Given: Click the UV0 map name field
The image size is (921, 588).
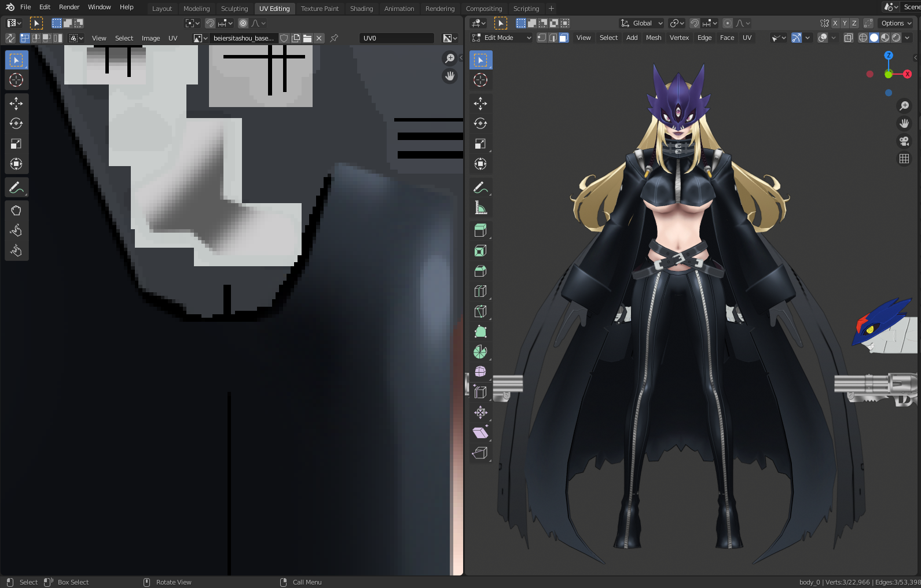Looking at the screenshot, I should click(x=397, y=38).
